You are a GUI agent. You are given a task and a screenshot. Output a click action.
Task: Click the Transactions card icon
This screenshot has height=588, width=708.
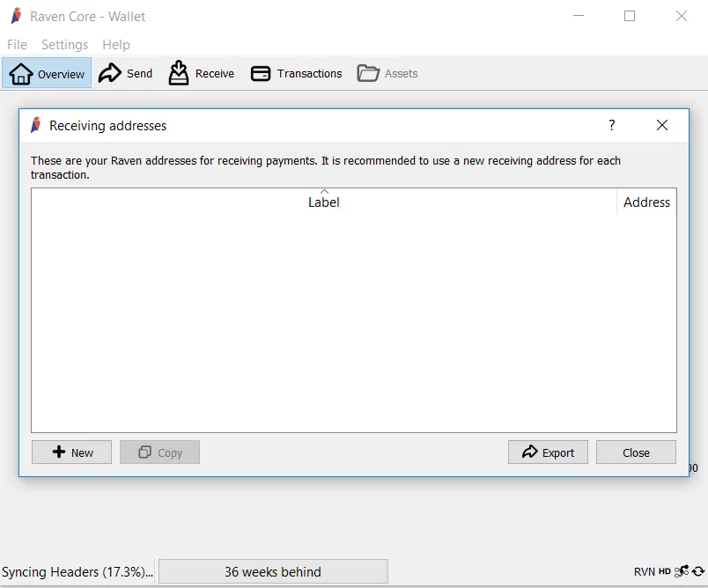pyautogui.click(x=261, y=74)
